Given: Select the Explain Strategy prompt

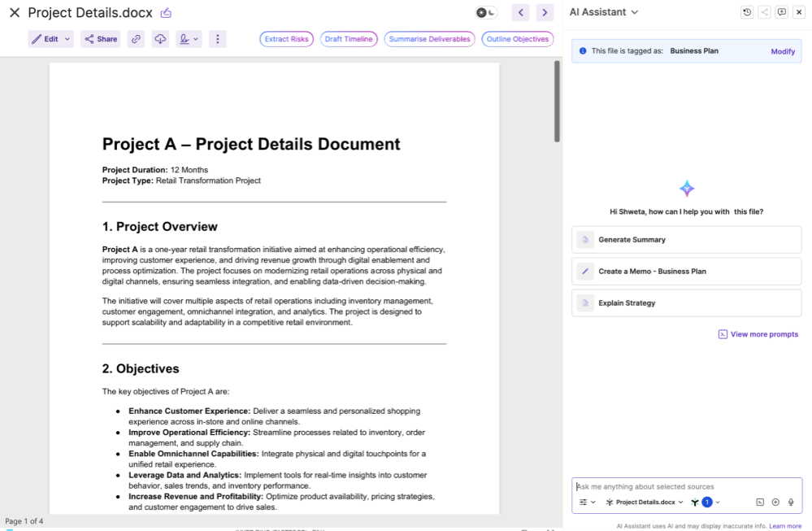Looking at the screenshot, I should click(686, 303).
